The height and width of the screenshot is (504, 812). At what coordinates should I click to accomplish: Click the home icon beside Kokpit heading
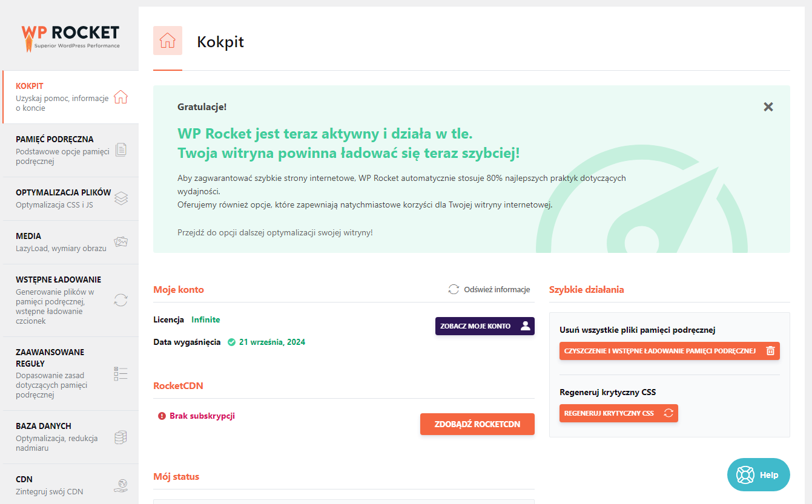point(168,41)
